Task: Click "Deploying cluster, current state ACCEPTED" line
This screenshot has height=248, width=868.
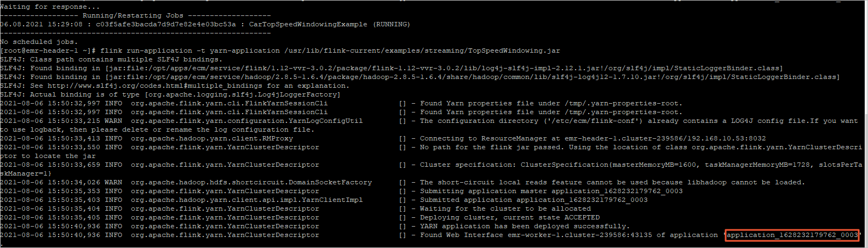Action: 509,217
